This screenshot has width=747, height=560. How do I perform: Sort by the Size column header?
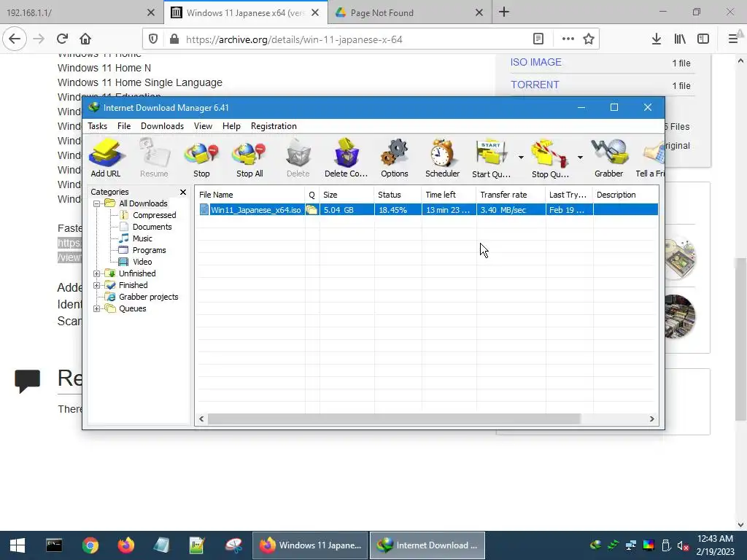coord(347,195)
